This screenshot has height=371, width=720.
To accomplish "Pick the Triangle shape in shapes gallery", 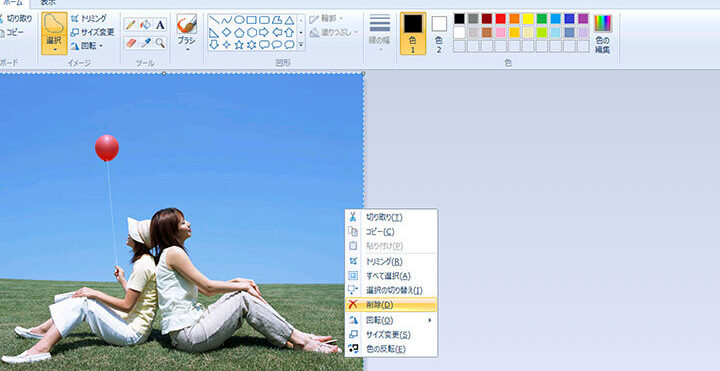I will (x=289, y=20).
